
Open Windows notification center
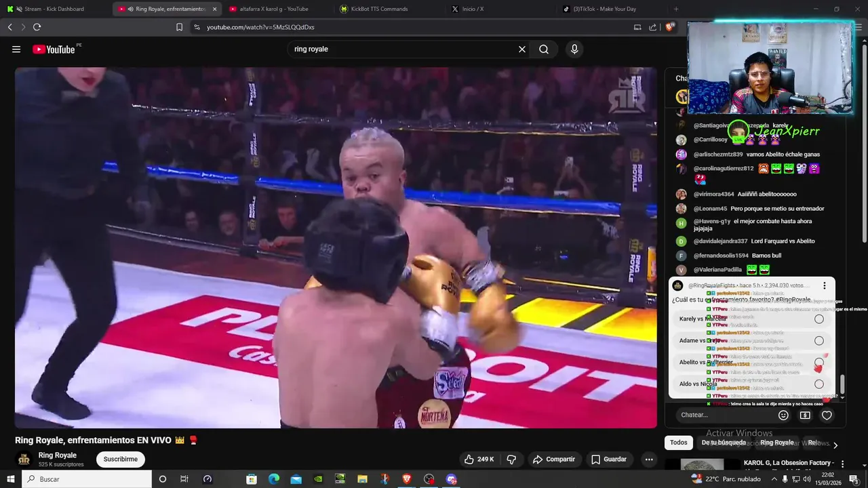click(x=854, y=479)
